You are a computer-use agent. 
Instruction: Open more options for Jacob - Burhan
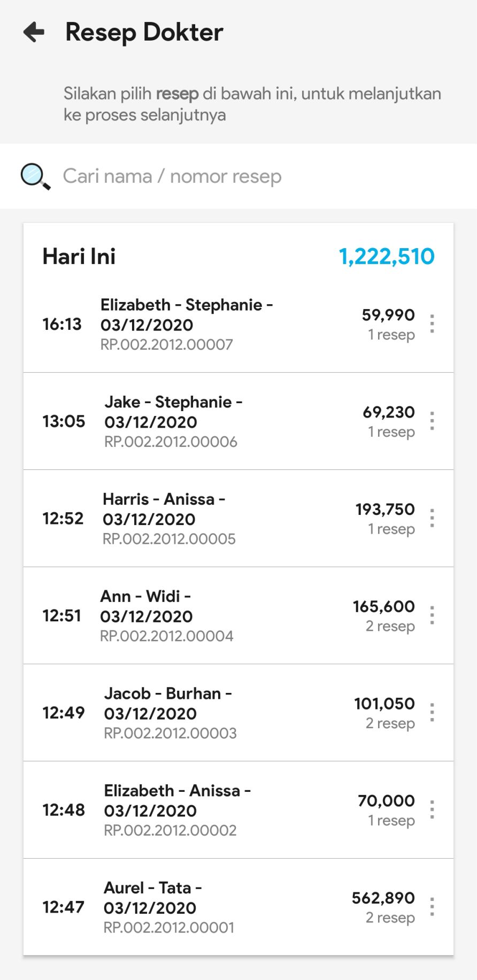432,713
